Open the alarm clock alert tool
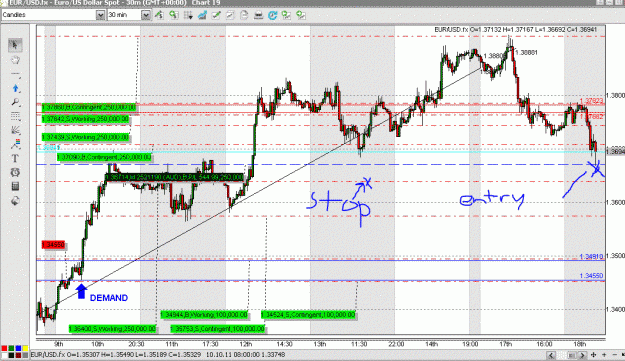625x361 pixels. [15, 172]
